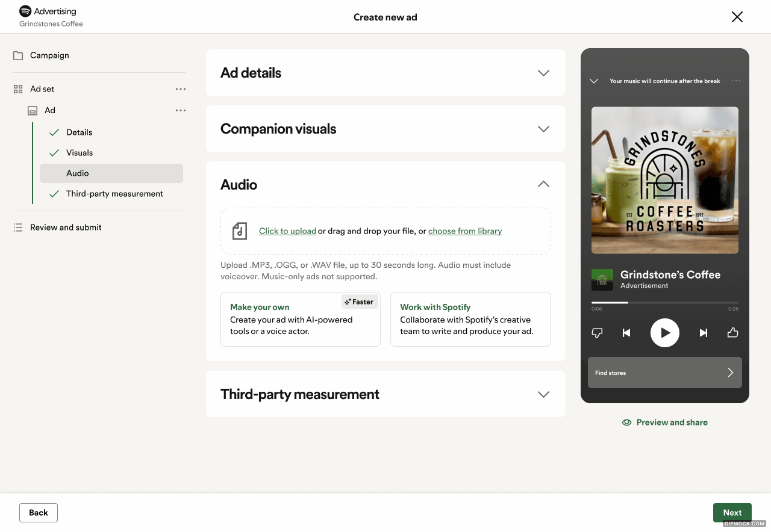Screen dimensions: 771x532
Task: Click the 'Create new ad' title
Action: pyautogui.click(x=385, y=17)
